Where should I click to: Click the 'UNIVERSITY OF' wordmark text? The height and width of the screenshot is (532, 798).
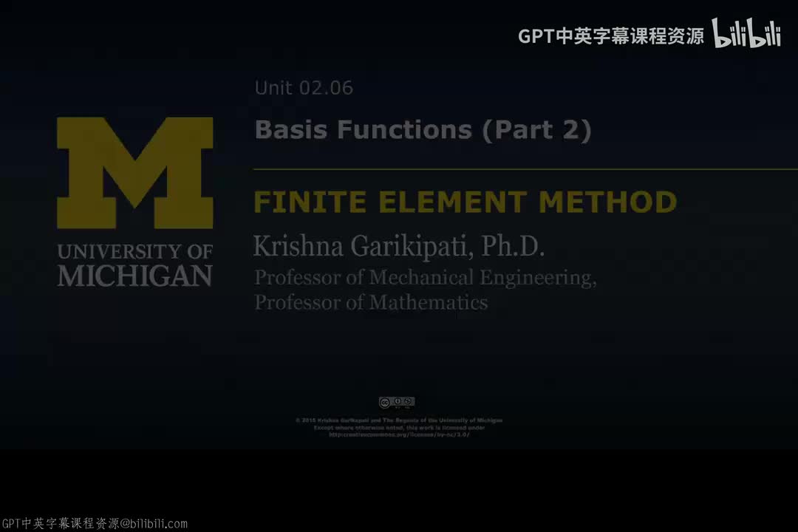135,251
